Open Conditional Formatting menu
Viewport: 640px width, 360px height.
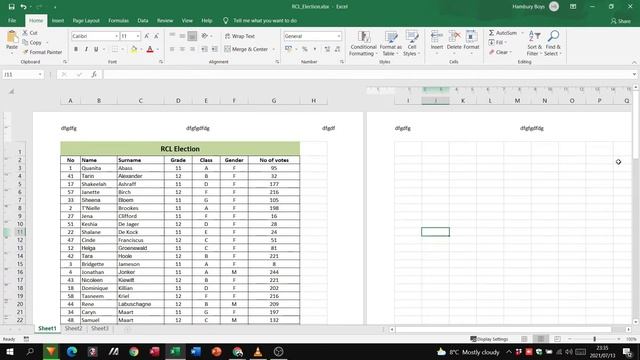coord(363,43)
